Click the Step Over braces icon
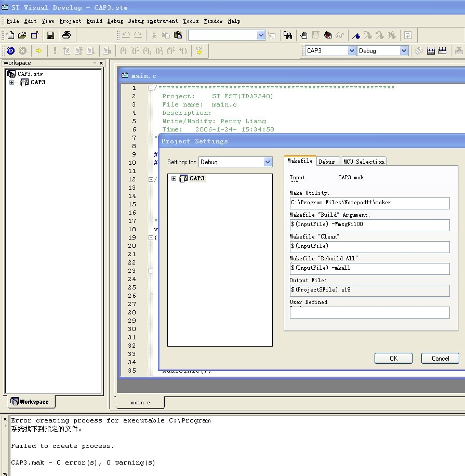Screen dimensions: 465x476 coord(135,51)
